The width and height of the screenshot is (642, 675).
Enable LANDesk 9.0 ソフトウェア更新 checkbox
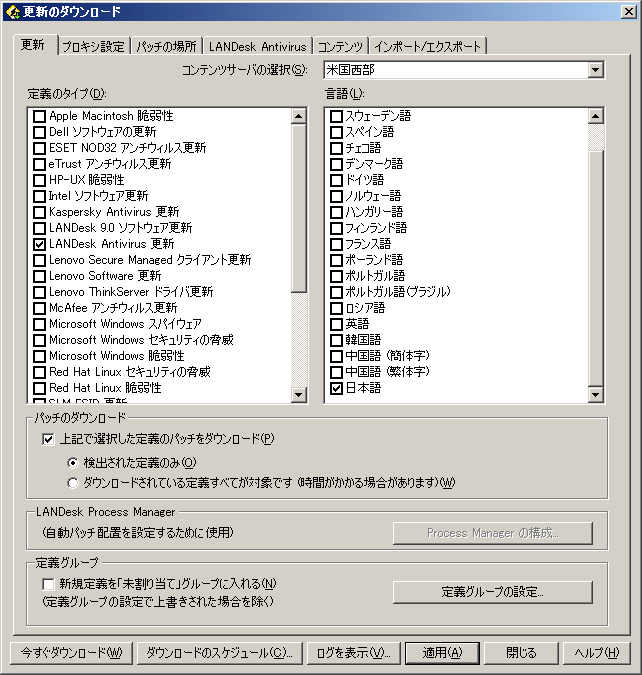[x=39, y=228]
